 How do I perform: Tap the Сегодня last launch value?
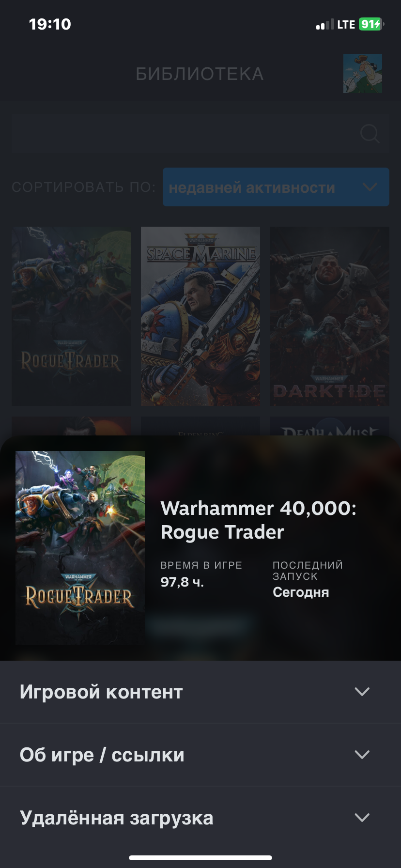tap(301, 592)
